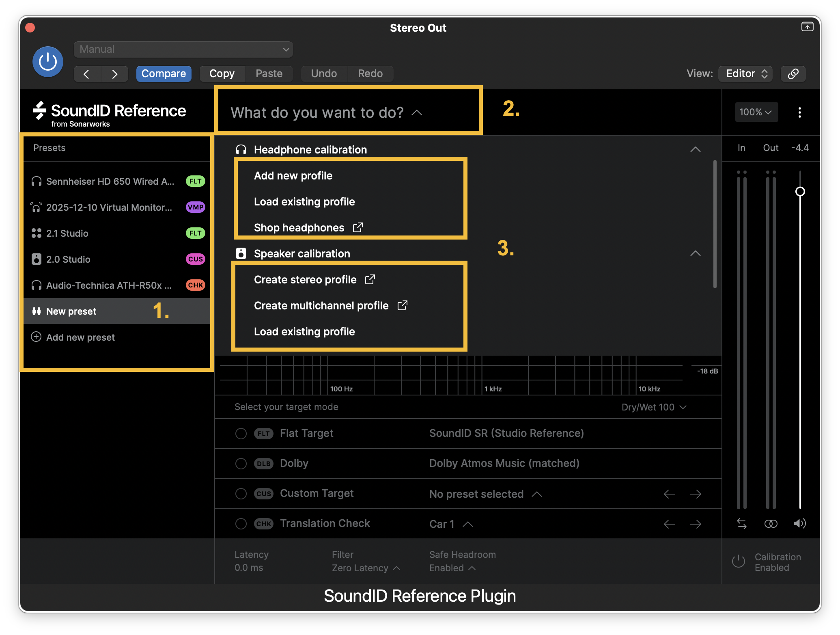
Task: Select the Dolby radio button
Action: click(241, 464)
